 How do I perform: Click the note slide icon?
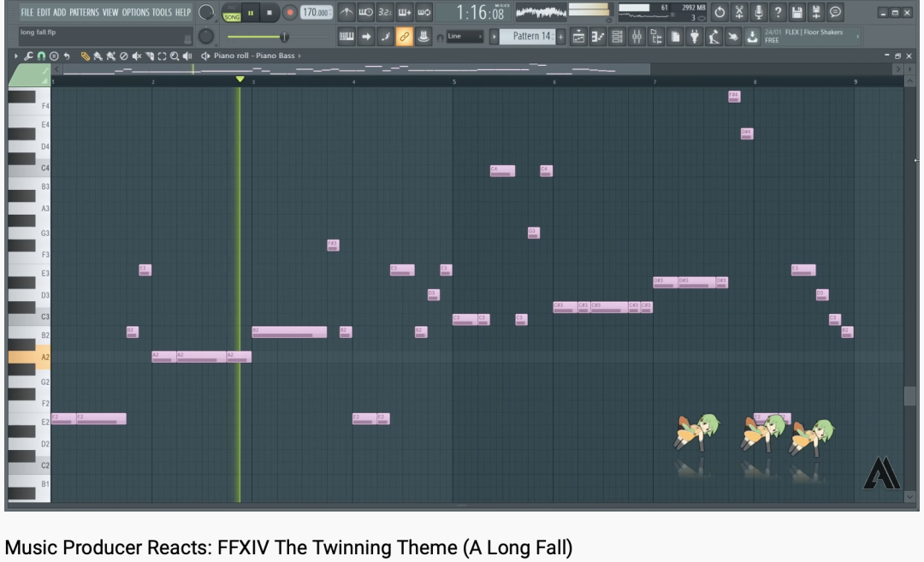tap(385, 37)
